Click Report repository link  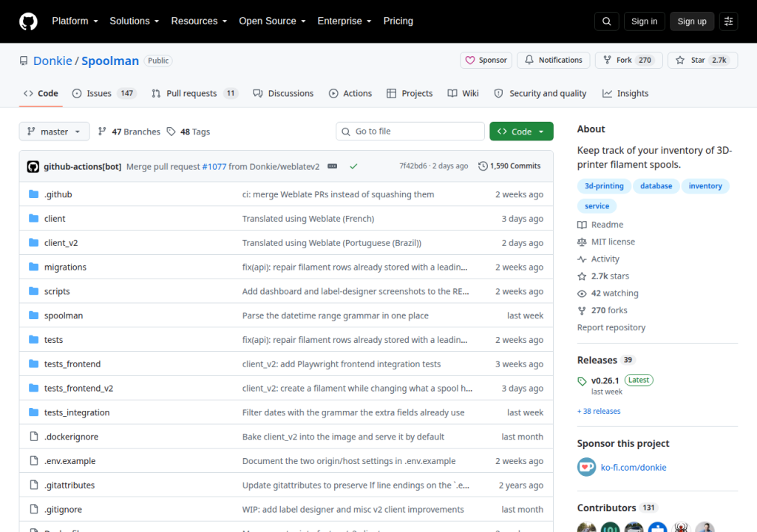(x=611, y=327)
